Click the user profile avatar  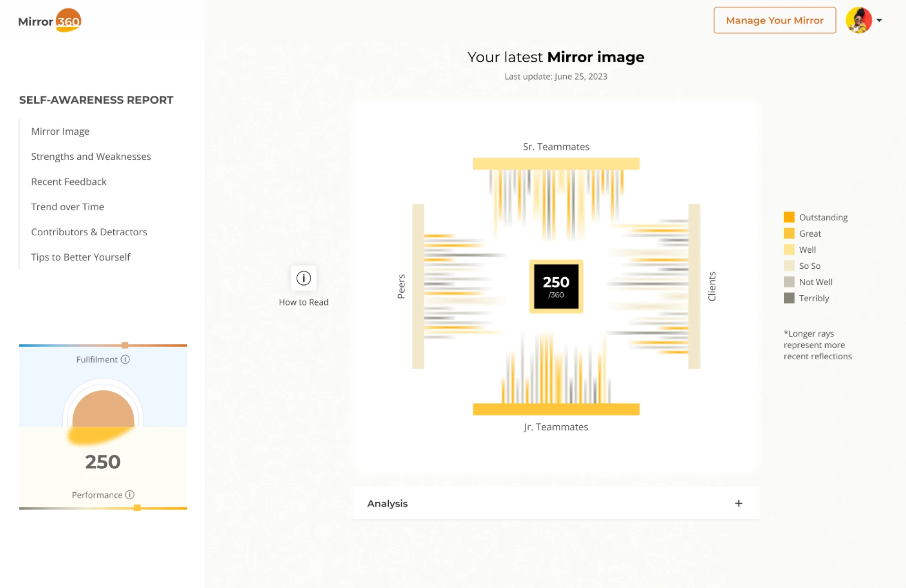pyautogui.click(x=858, y=20)
